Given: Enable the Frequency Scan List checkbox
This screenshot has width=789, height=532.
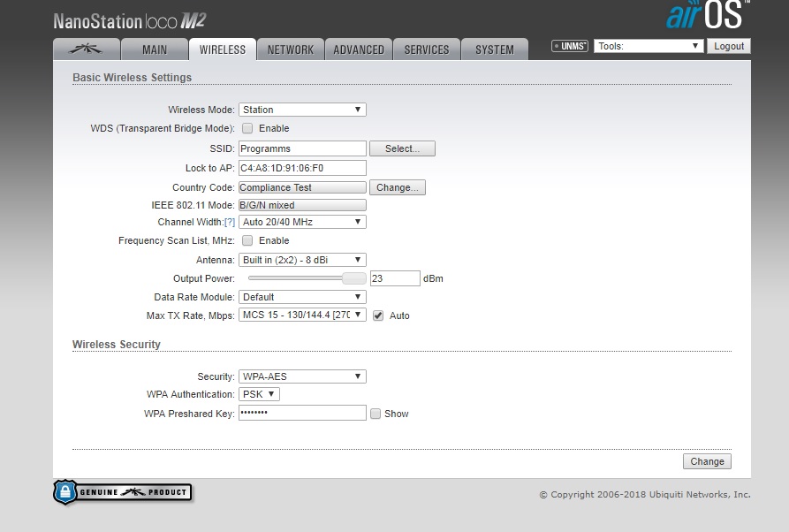Looking at the screenshot, I should click(x=247, y=240).
